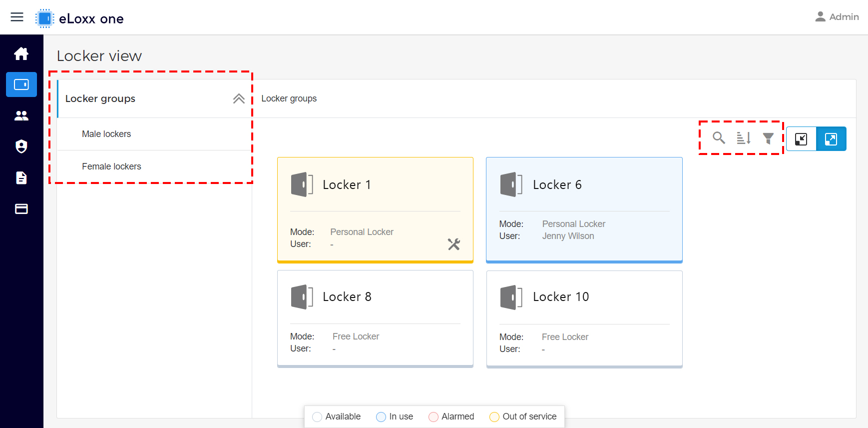Open the hamburger navigation menu
This screenshot has width=868, height=428.
coord(17,17)
